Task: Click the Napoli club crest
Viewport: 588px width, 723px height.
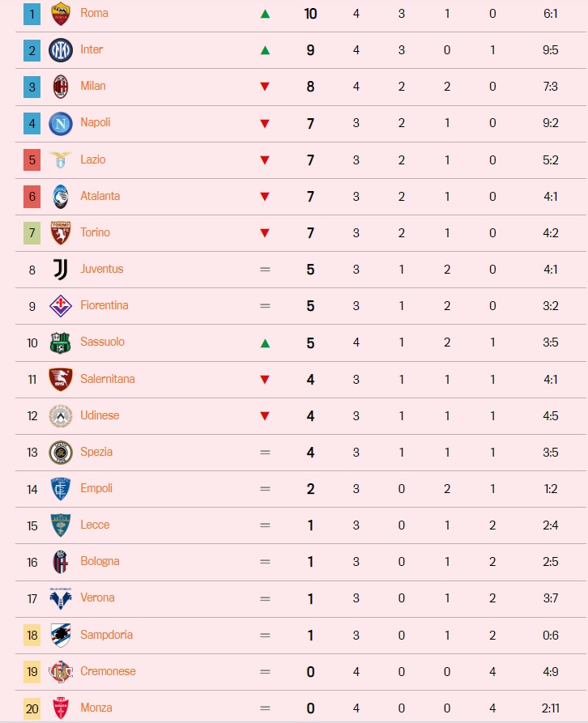Action: [61, 122]
